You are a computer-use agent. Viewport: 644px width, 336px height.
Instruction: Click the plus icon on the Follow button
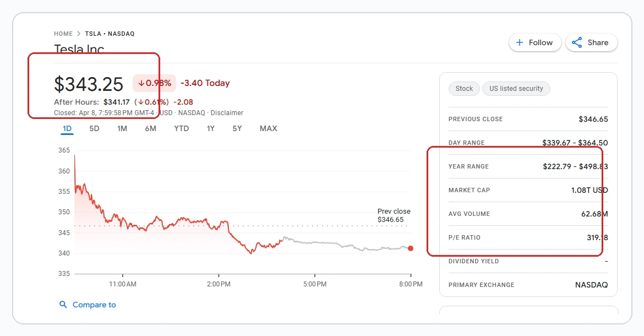(x=520, y=42)
